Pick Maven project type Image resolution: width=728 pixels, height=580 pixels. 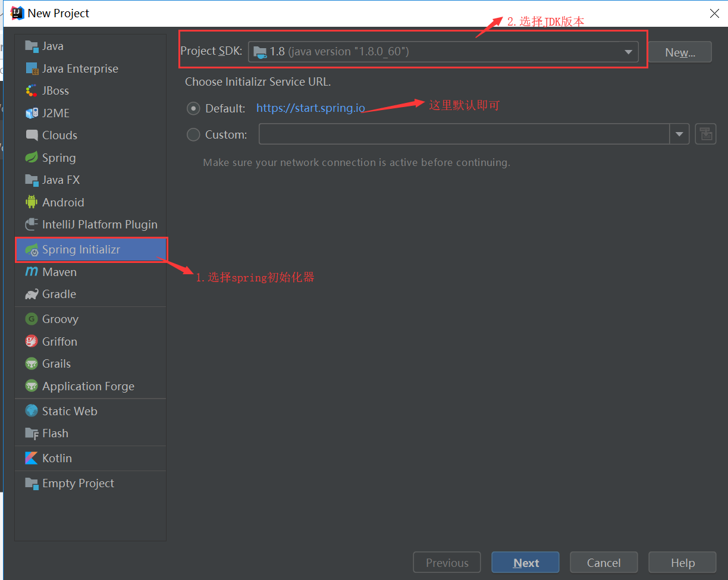(x=90, y=272)
